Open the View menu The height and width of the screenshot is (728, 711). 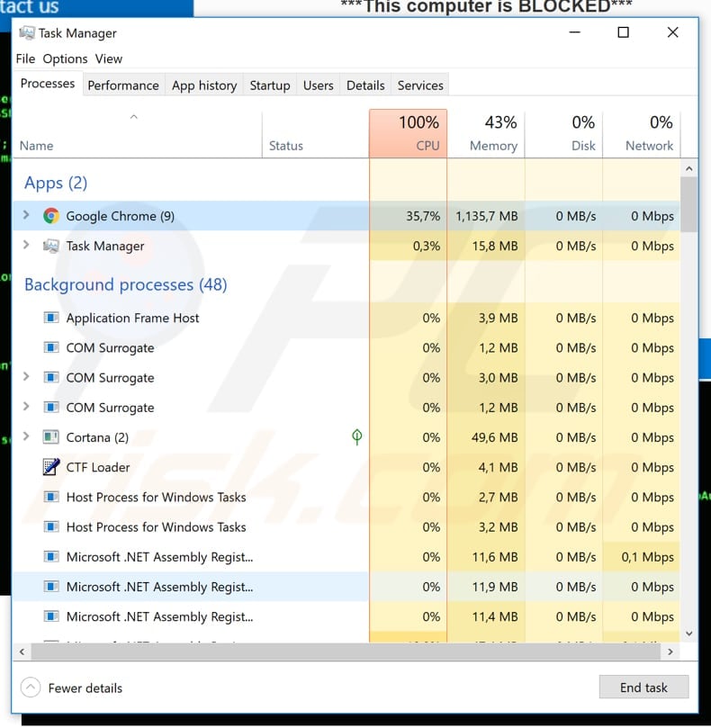109,59
